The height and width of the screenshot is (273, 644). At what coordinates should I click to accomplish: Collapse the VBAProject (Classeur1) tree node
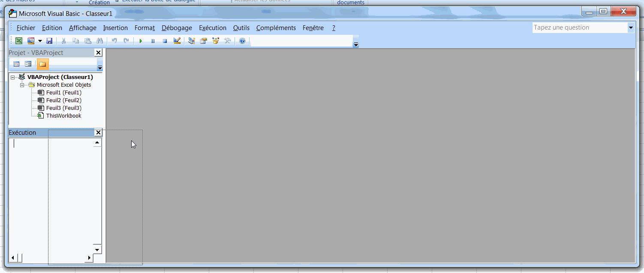[13, 77]
